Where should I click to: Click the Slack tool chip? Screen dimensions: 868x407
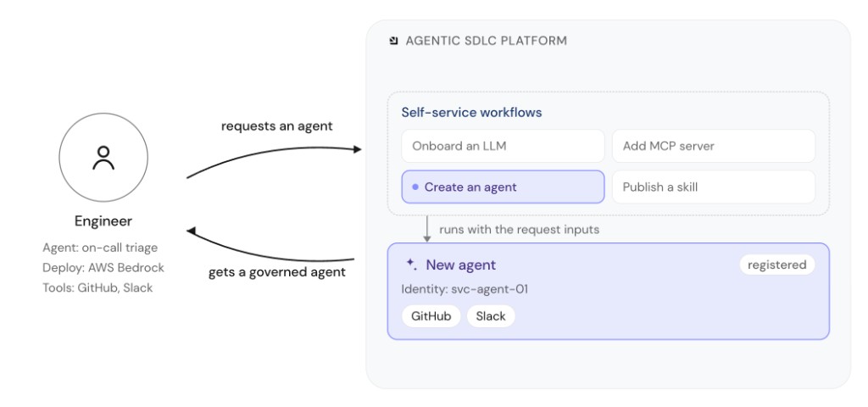491,316
